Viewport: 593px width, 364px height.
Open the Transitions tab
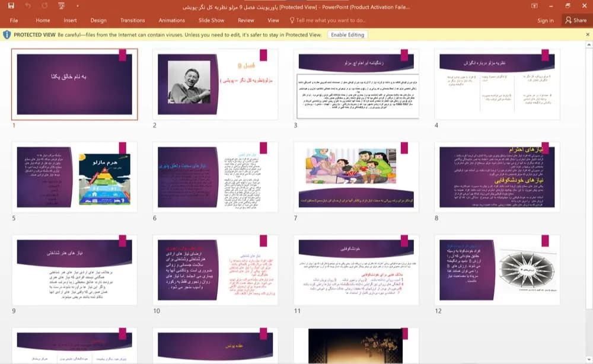pos(132,20)
